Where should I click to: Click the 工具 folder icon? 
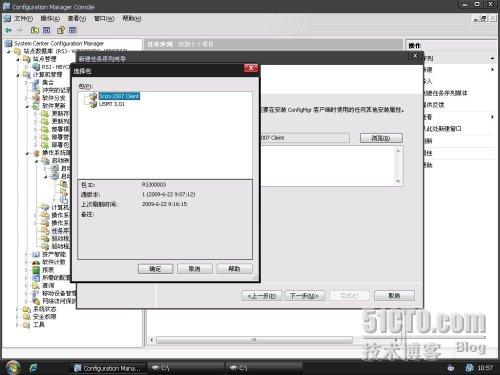tap(27, 325)
